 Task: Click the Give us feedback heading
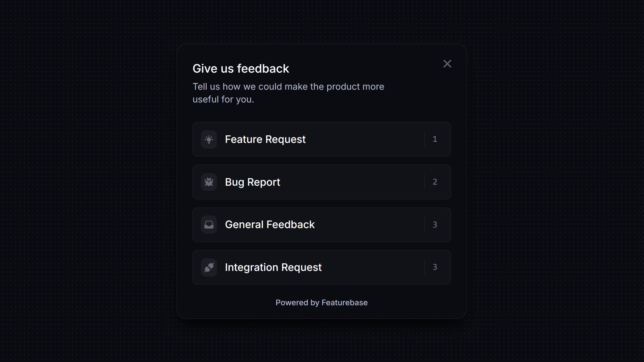[241, 68]
